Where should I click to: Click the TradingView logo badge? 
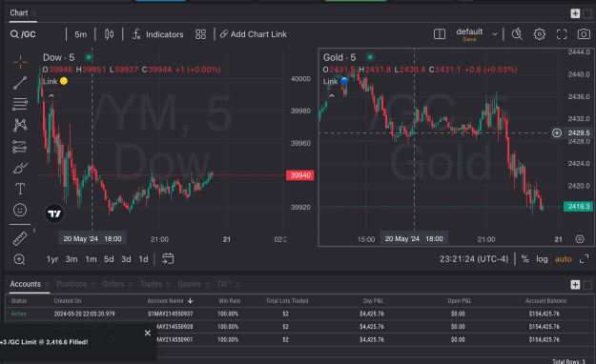(x=54, y=213)
